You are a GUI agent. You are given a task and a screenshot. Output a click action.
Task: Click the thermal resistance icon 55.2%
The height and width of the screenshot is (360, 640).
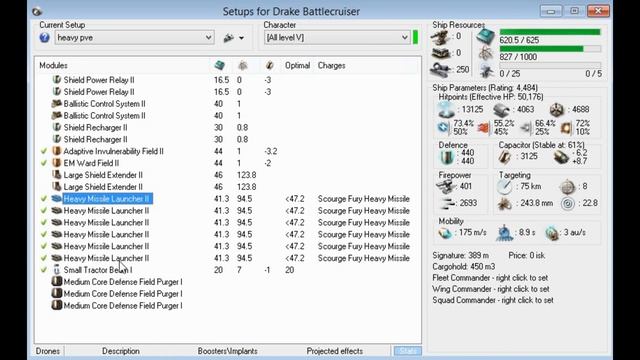pyautogui.click(x=483, y=128)
